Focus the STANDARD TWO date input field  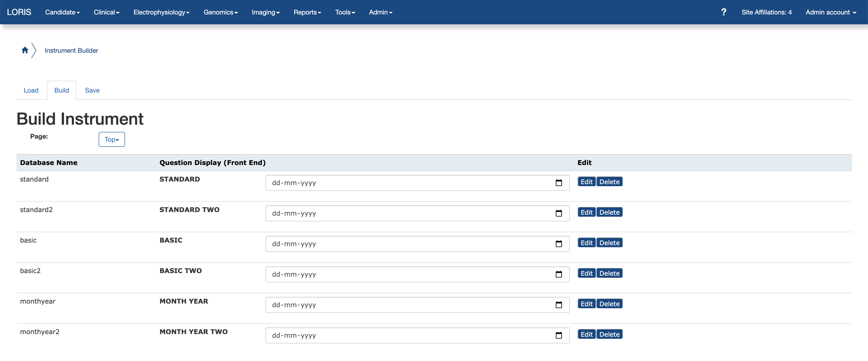417,213
